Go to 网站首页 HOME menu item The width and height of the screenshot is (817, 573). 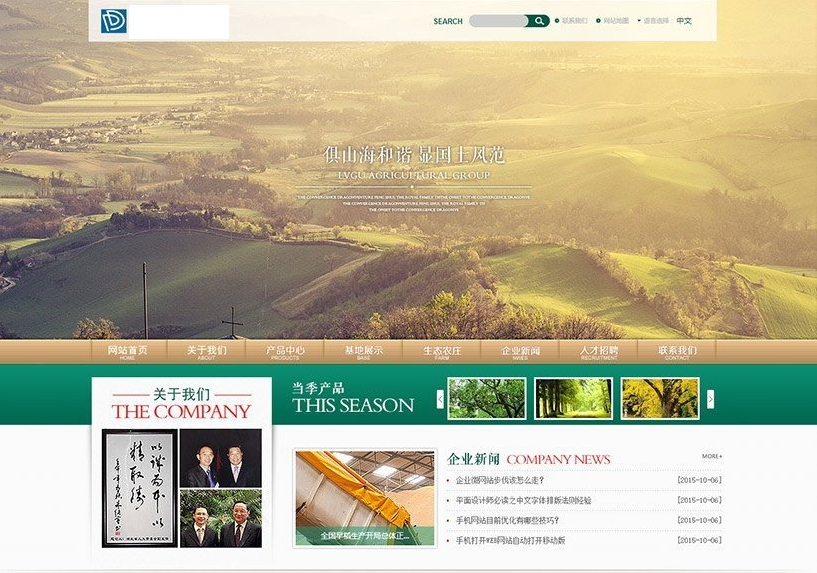[128, 352]
